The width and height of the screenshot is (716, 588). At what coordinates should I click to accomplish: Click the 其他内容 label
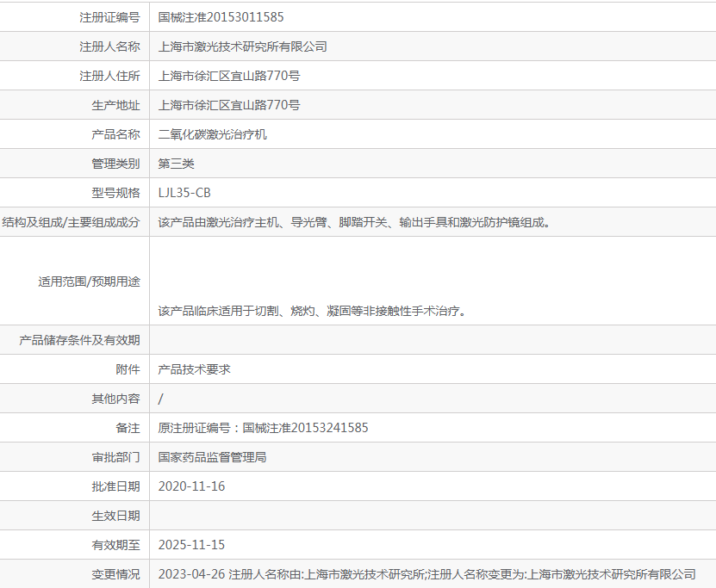[115, 399]
